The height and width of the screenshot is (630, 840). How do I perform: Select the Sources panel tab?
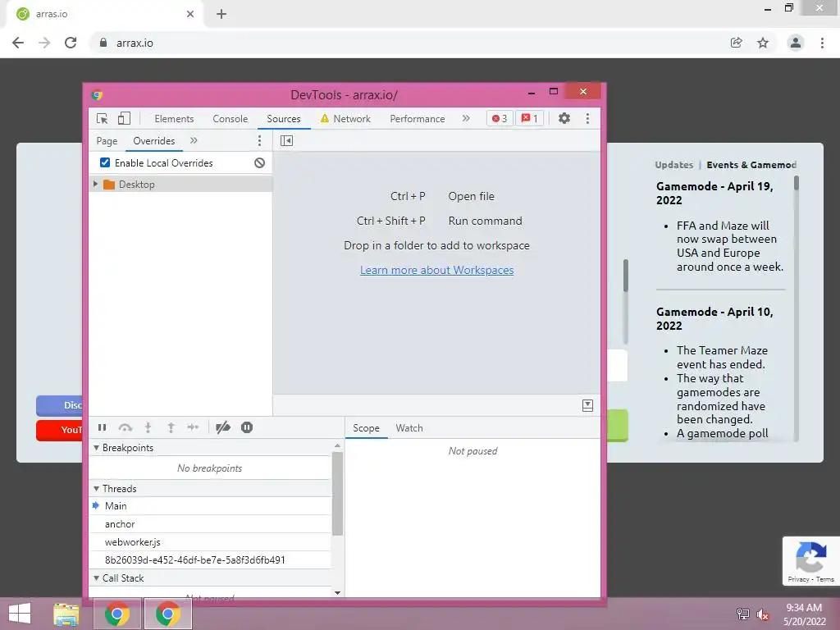click(x=283, y=119)
